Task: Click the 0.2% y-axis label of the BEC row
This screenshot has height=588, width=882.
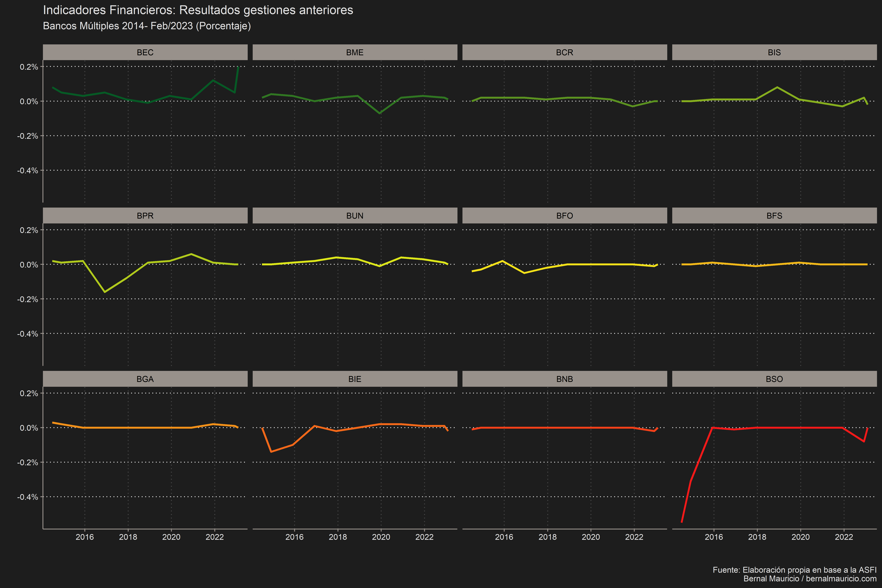Action: tap(29, 67)
